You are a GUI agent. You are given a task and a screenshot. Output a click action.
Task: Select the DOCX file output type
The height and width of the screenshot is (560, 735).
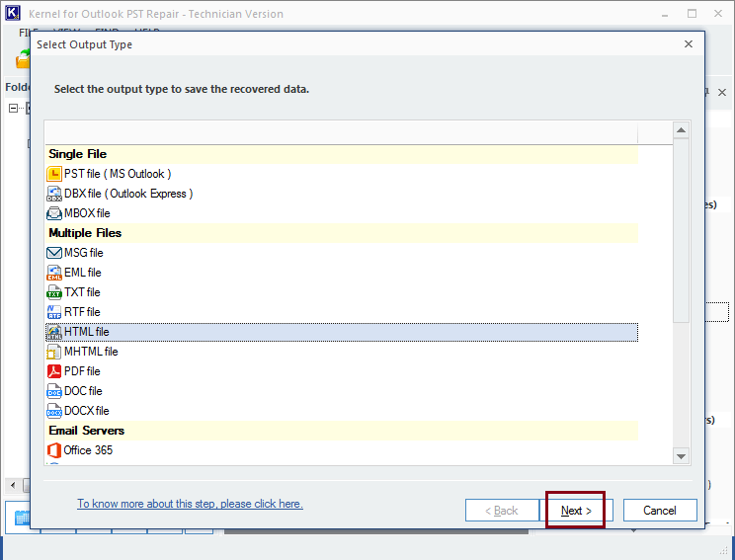pos(341,411)
